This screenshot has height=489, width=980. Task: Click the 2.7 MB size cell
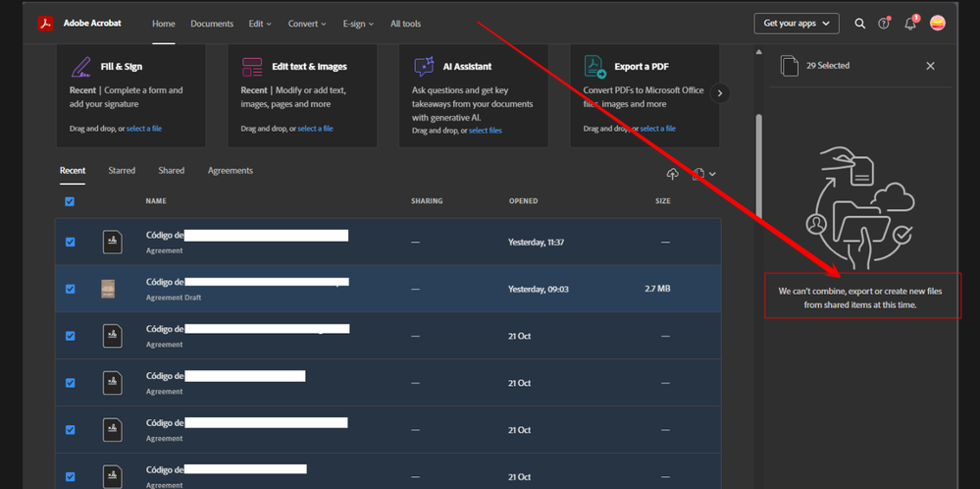point(657,289)
